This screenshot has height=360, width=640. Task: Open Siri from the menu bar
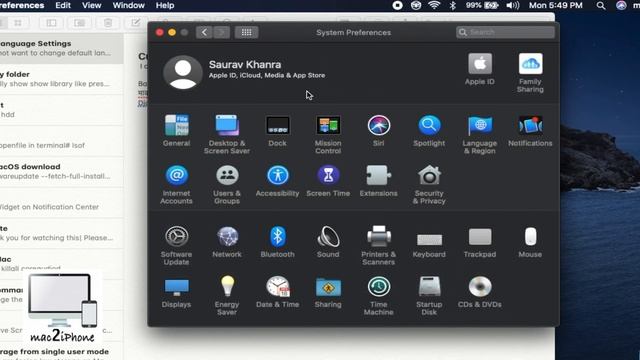pos(621,5)
